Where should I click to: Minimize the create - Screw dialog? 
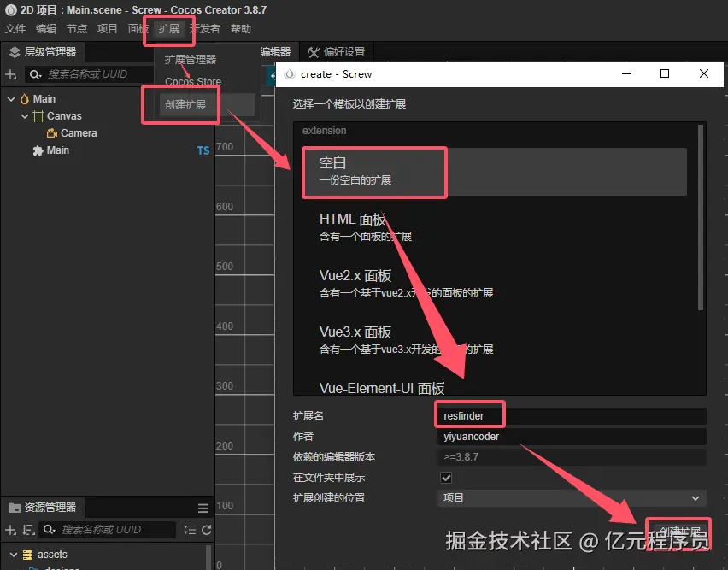[626, 73]
